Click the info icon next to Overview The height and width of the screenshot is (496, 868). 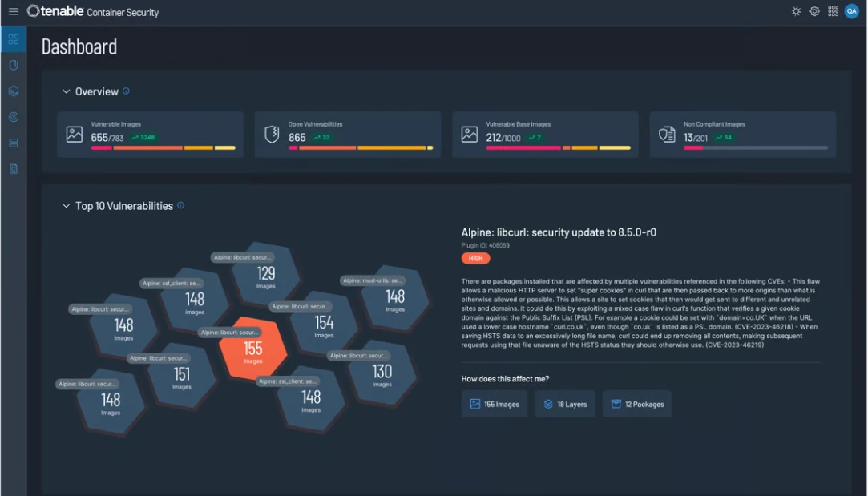126,91
